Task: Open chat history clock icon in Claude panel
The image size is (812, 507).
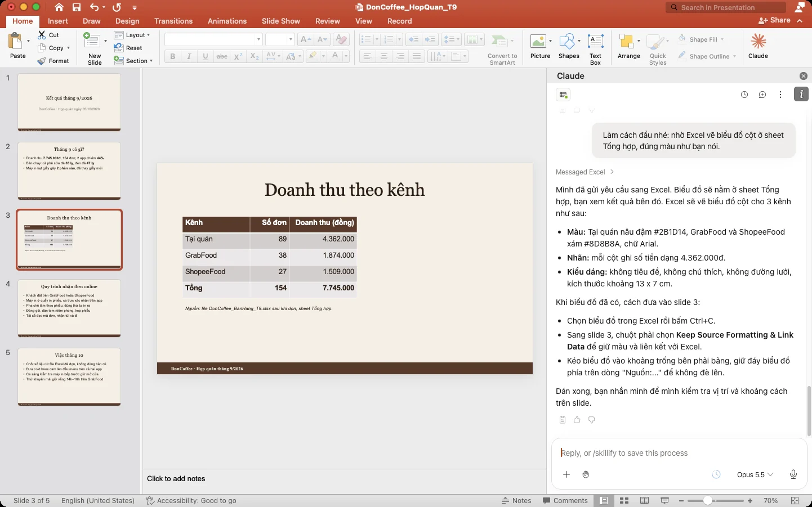Action: click(744, 95)
